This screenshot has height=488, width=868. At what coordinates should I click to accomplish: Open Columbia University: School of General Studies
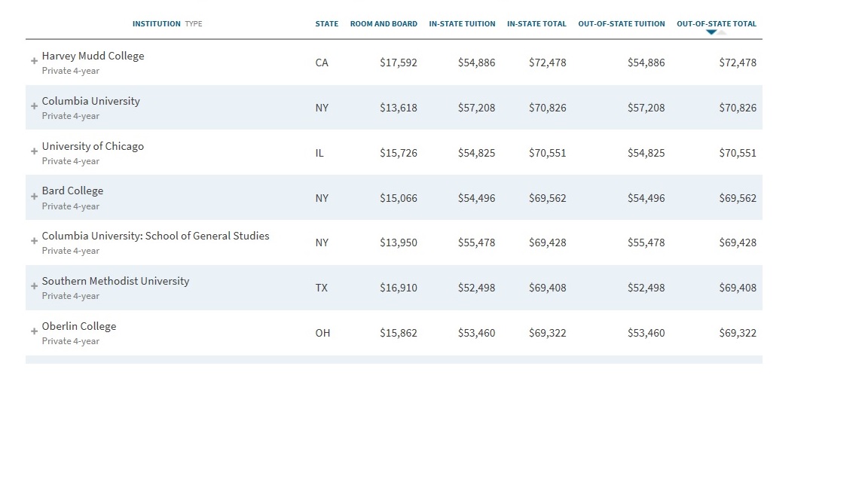(155, 236)
